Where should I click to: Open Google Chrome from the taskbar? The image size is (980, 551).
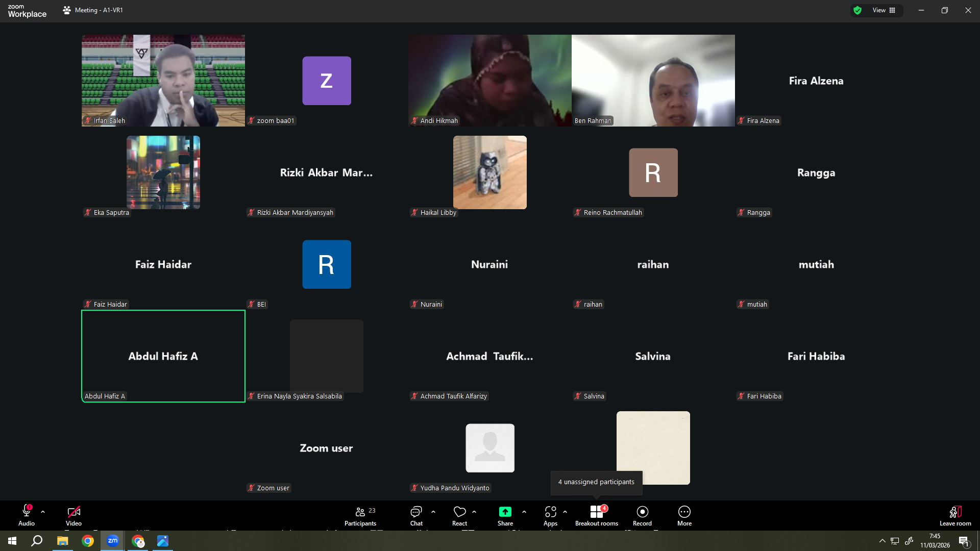[88, 541]
